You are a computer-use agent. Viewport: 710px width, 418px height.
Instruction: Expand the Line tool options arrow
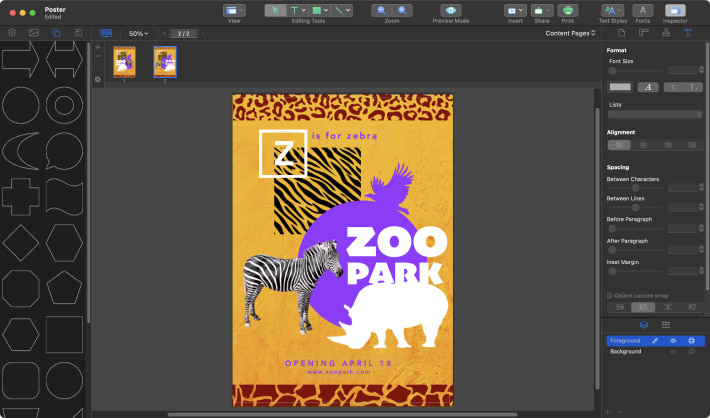(348, 10)
